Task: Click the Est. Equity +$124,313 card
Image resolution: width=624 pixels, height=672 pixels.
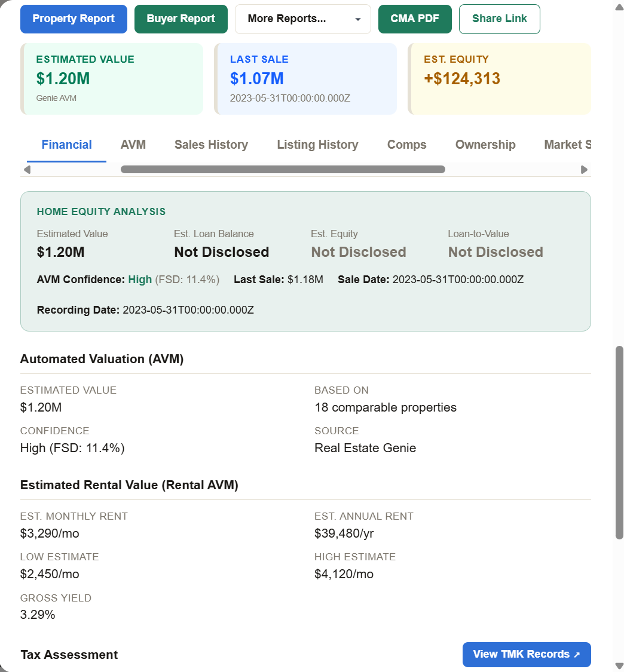Action: point(499,79)
